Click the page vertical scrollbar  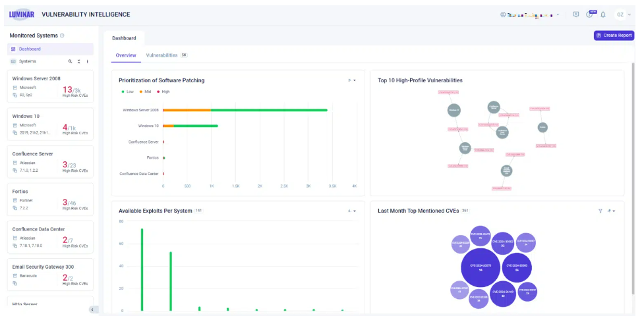(x=633, y=178)
